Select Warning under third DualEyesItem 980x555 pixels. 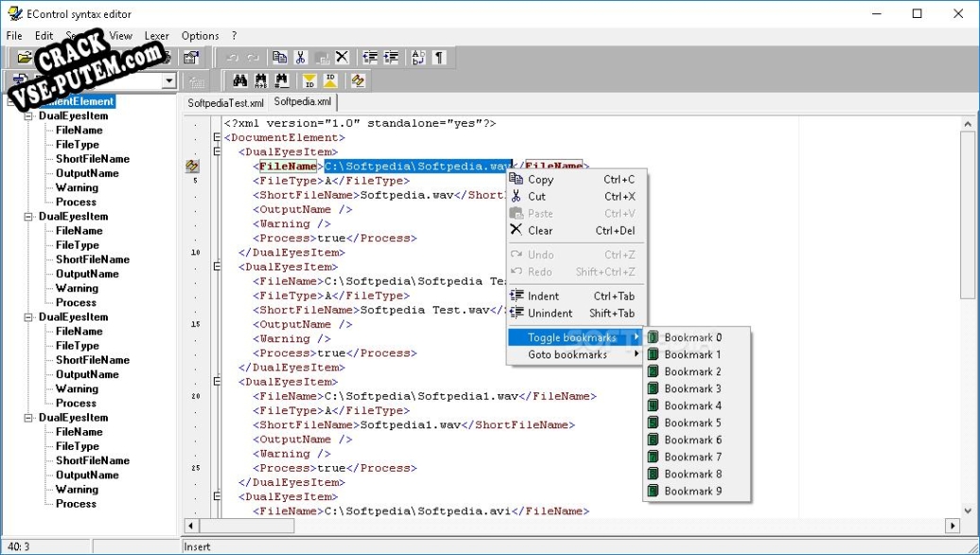pos(77,389)
